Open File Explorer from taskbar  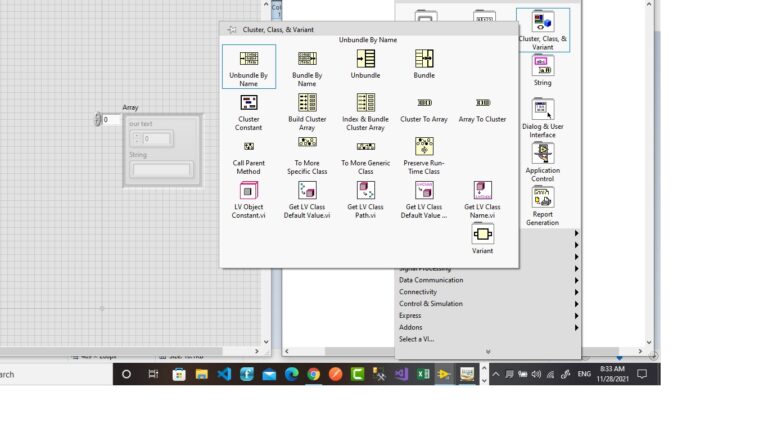pyautogui.click(x=201, y=374)
